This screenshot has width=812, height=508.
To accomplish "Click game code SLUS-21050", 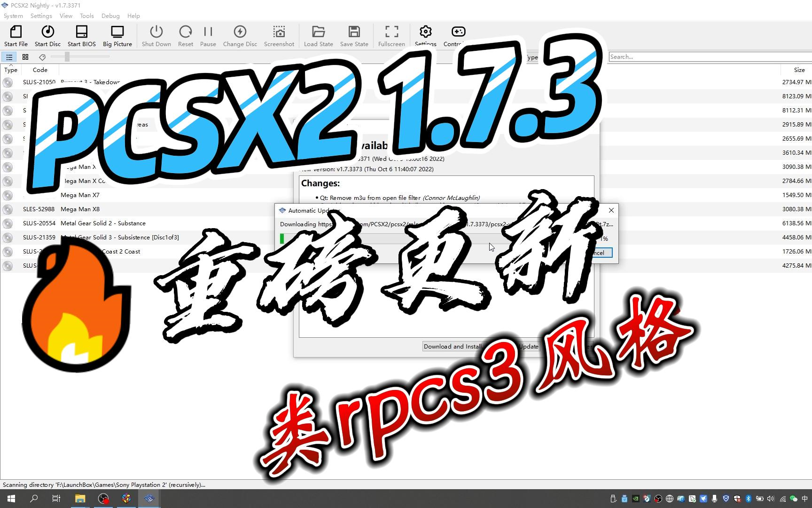I will point(39,82).
